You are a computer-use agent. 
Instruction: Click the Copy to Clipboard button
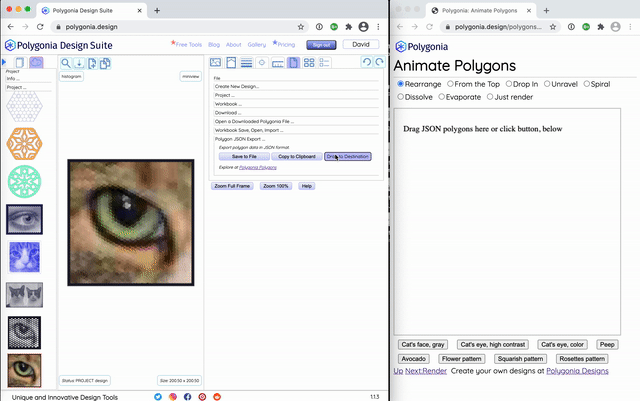pyautogui.click(x=297, y=156)
